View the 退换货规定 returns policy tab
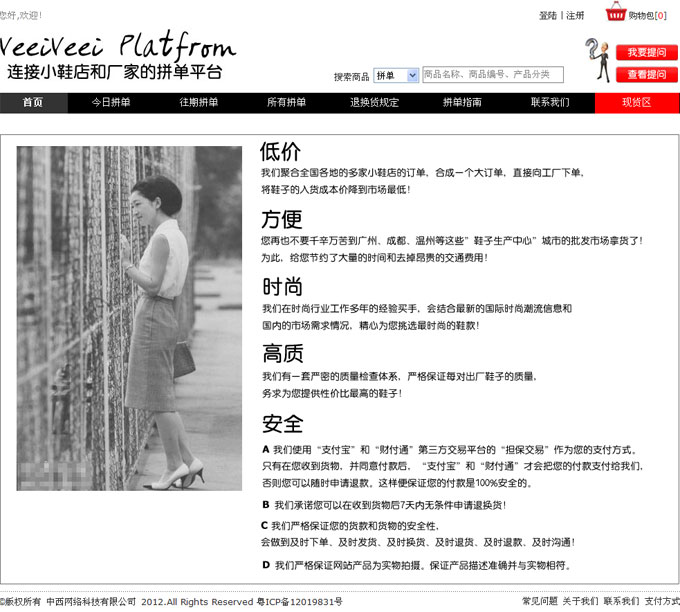The height and width of the screenshot is (612, 680). tap(375, 103)
